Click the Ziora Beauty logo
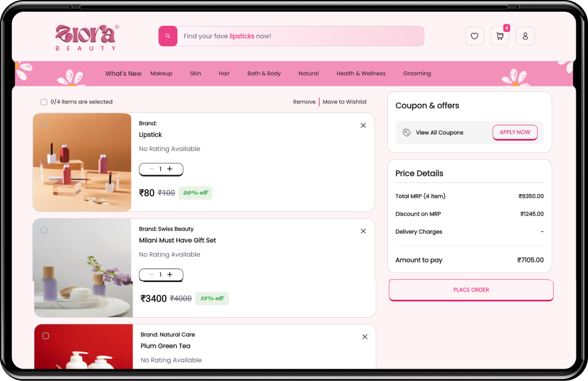Image resolution: width=588 pixels, height=381 pixels. (86, 36)
